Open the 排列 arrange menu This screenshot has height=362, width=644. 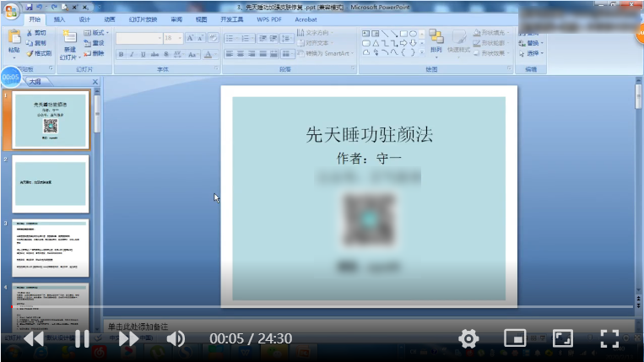[x=436, y=42]
